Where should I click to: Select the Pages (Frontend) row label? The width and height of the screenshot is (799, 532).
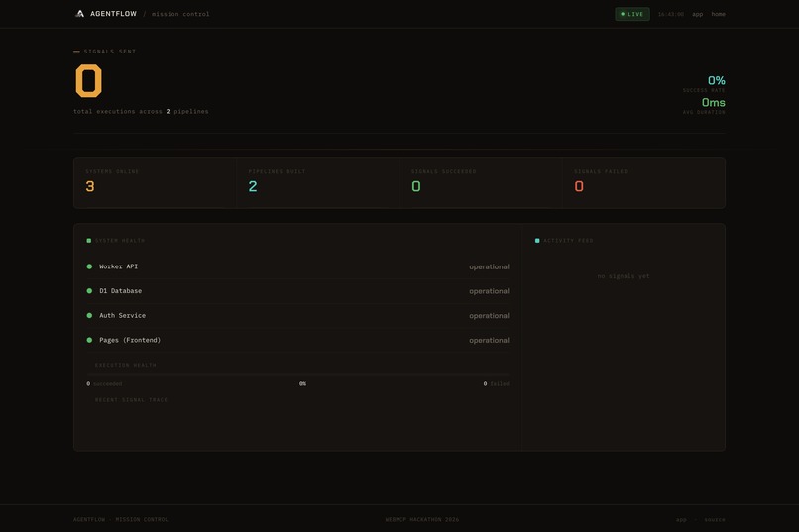tap(130, 340)
